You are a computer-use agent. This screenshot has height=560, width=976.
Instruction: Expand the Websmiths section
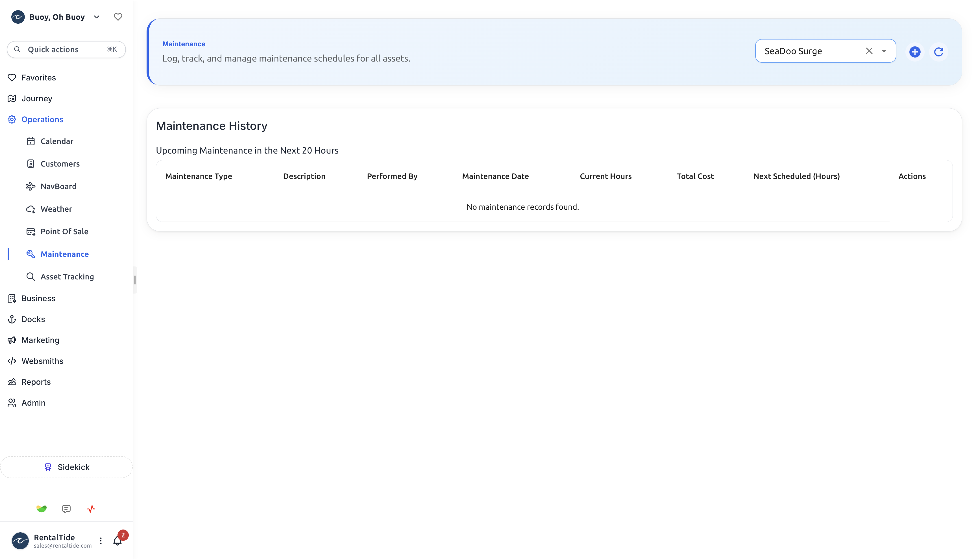tap(42, 361)
